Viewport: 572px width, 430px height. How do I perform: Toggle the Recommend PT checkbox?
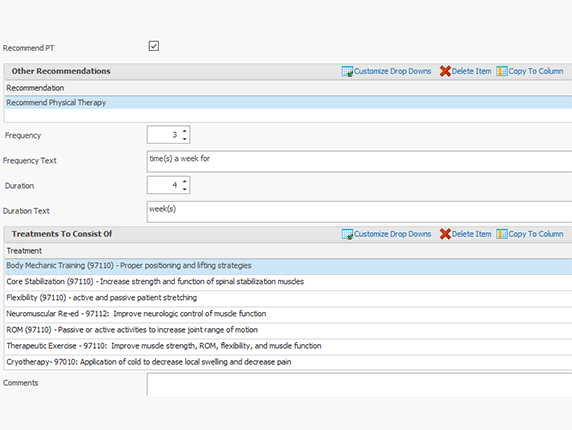154,46
